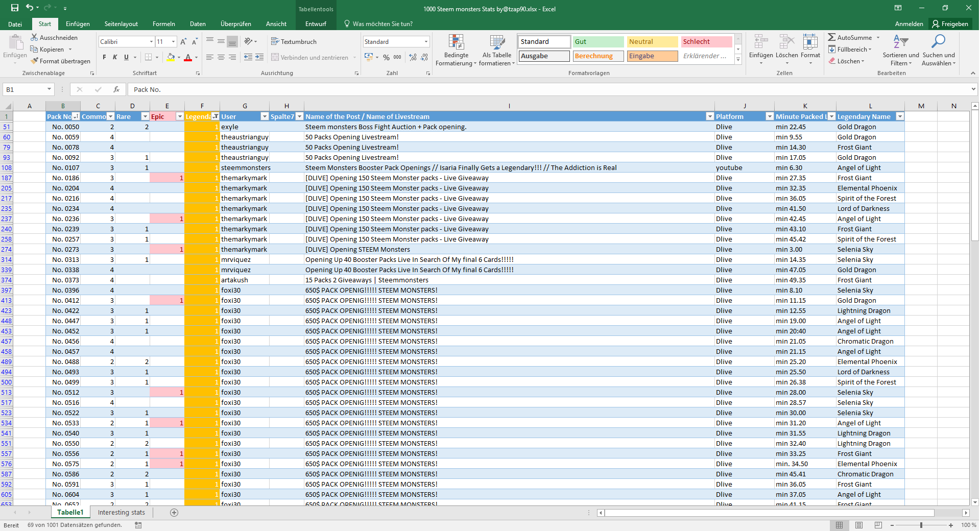Decrease font size with the small A icon

click(195, 41)
